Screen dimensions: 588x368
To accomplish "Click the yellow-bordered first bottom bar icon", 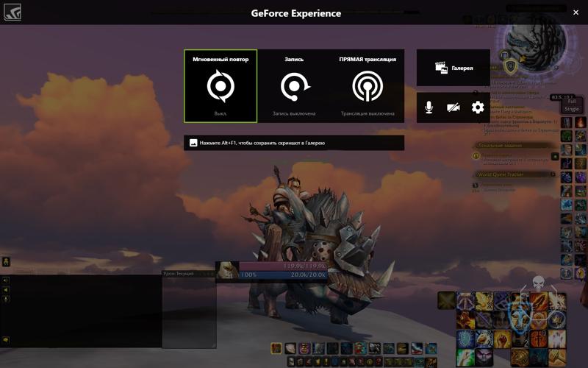I will click(x=276, y=348).
